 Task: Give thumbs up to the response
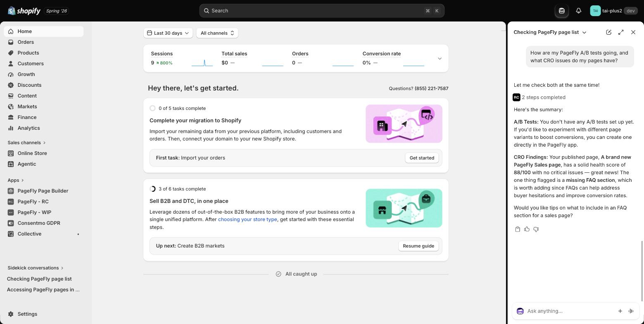pyautogui.click(x=527, y=229)
